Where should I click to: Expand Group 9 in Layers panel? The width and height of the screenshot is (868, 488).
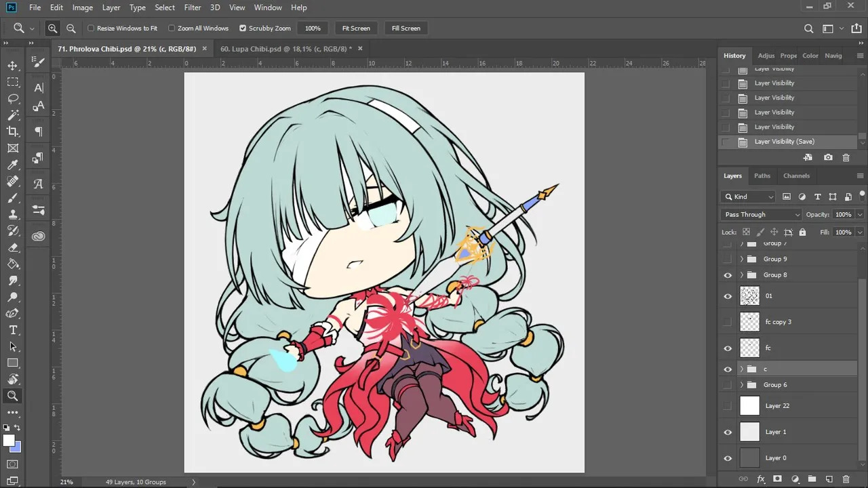pos(742,259)
